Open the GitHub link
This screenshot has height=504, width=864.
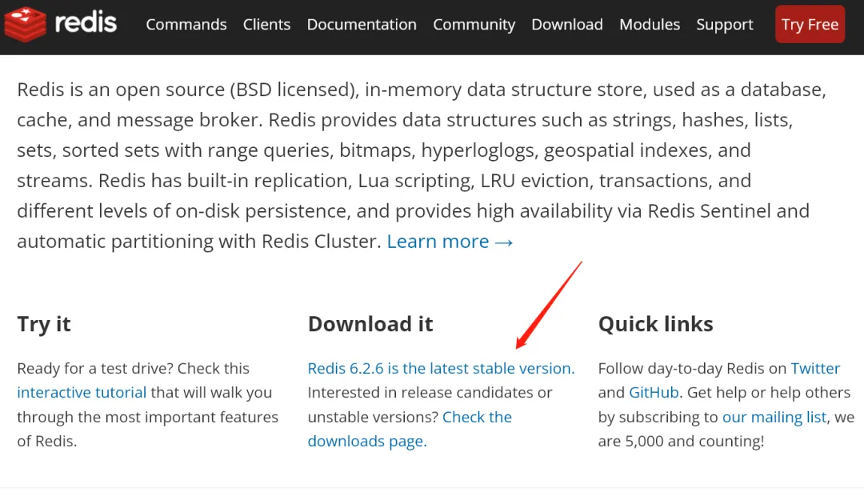[x=654, y=393]
